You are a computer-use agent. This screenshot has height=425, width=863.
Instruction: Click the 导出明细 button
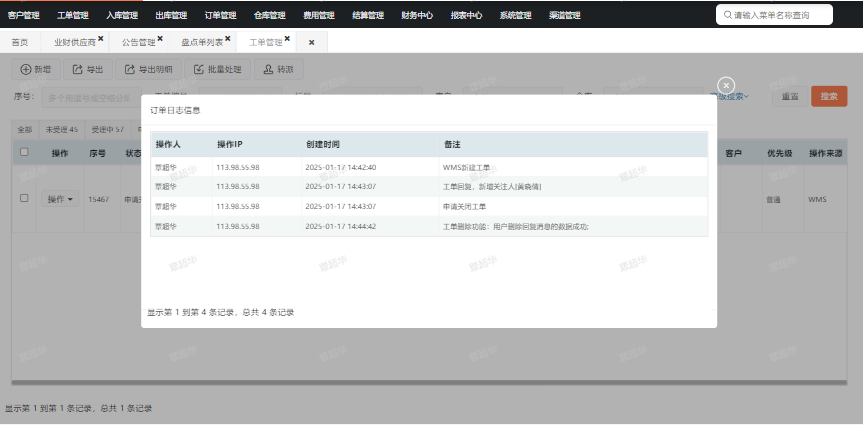[x=148, y=69]
